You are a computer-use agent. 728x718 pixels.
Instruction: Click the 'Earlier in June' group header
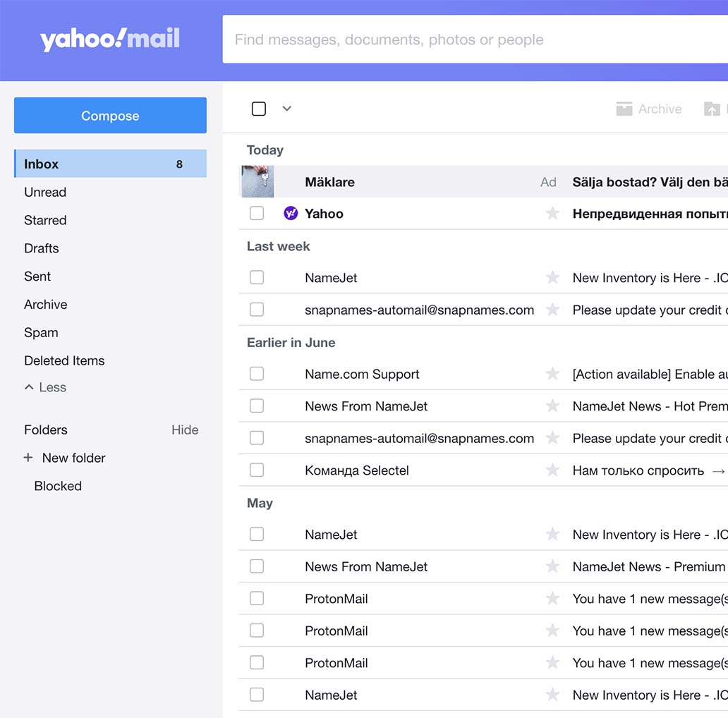tap(291, 343)
